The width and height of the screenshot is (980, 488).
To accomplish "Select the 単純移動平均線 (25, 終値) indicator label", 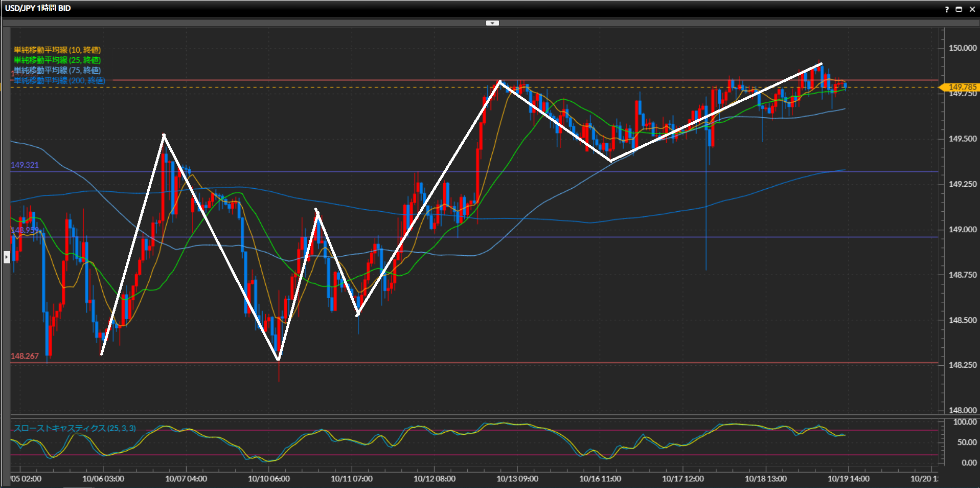I will tap(57, 60).
